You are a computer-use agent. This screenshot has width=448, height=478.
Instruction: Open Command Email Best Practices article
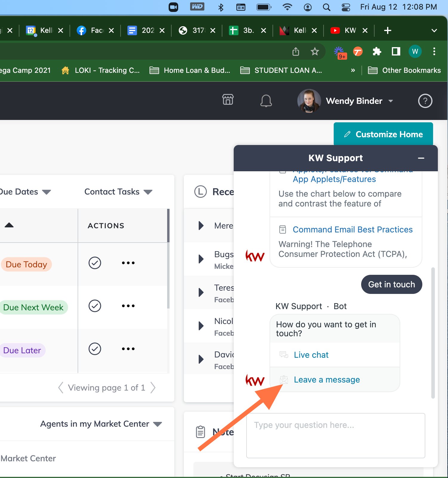pos(352,229)
